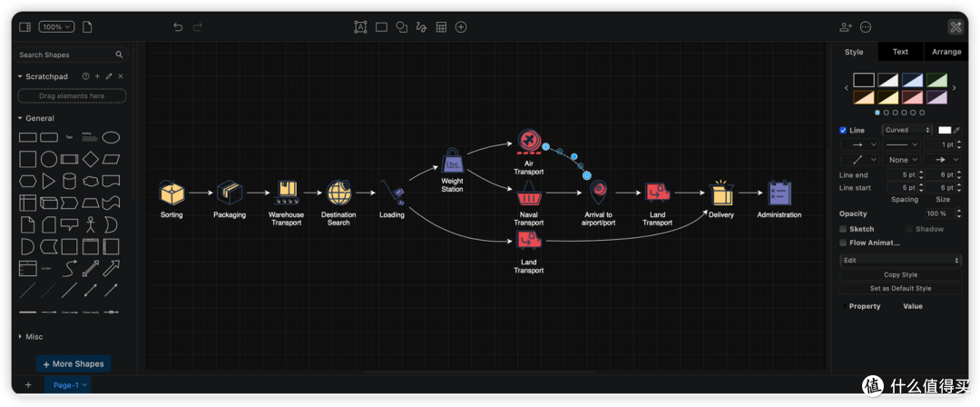Show next style swatches

(954, 88)
